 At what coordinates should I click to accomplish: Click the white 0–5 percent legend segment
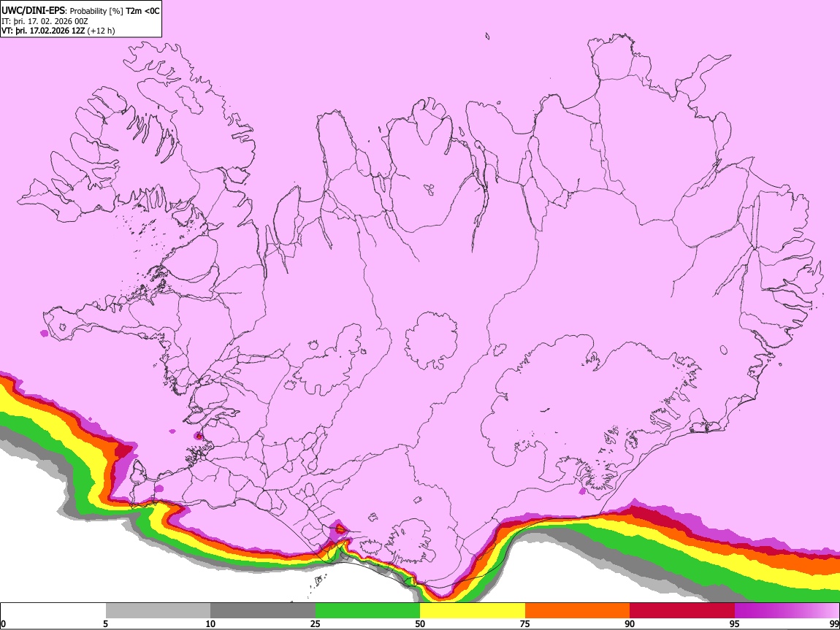pos(53,611)
